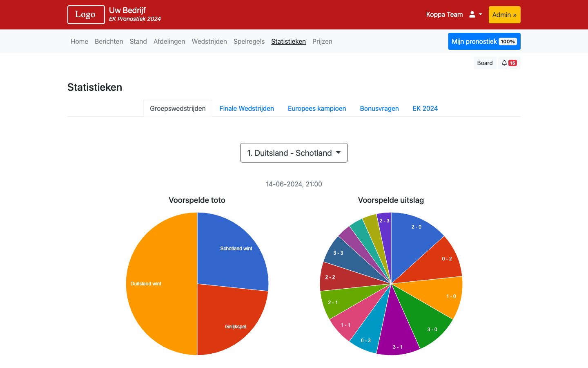This screenshot has width=588, height=368.
Task: Click the Voorspelde uitslag chart title
Action: [x=391, y=200]
